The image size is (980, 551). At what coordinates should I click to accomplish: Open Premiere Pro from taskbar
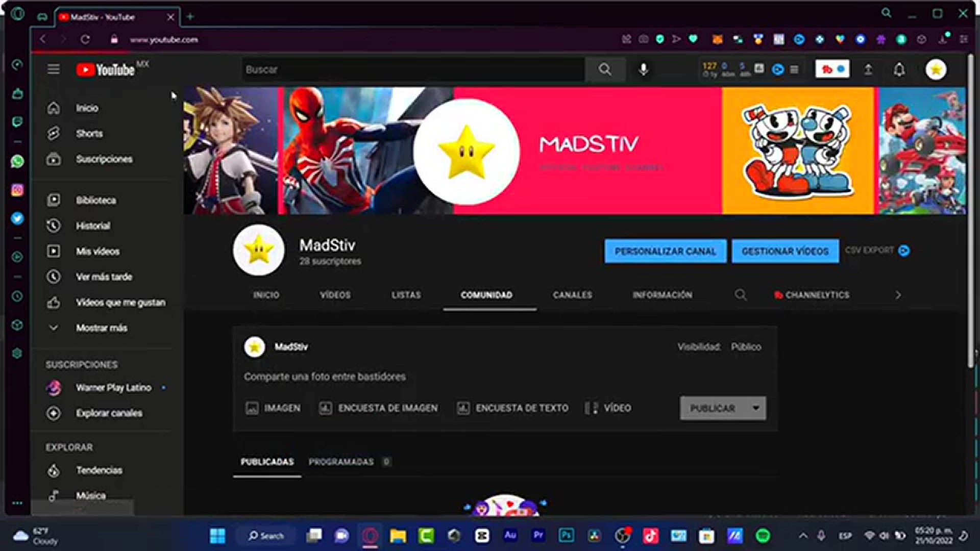click(x=538, y=536)
